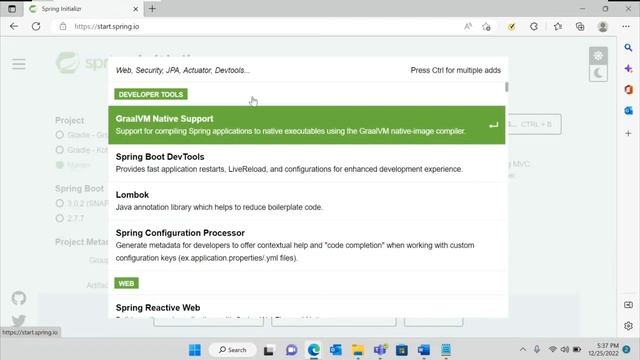The width and height of the screenshot is (640, 360).
Task: Open the Favorites list icon
Action: tap(558, 27)
